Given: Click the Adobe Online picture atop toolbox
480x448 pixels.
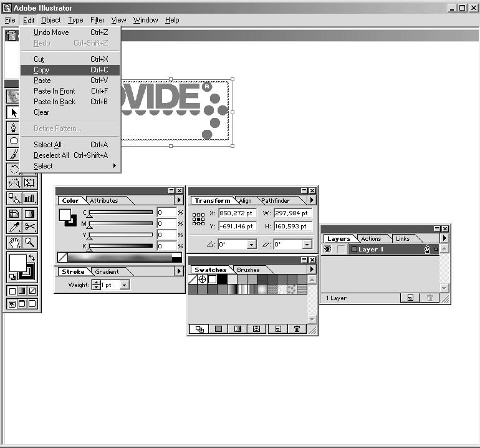Looking at the screenshot, I should pos(12,97).
